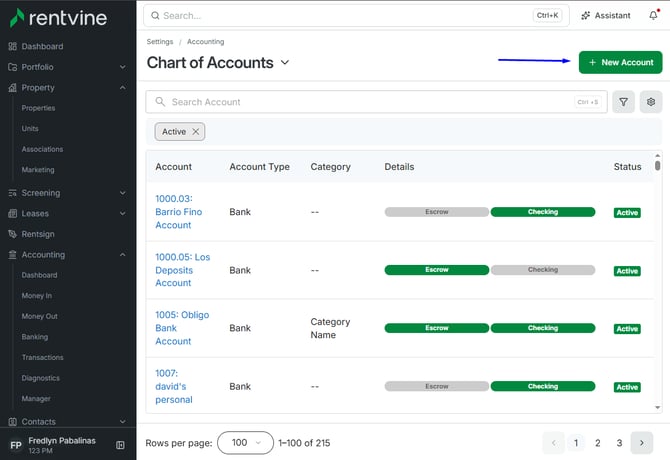Click the FP user avatar
The width and height of the screenshot is (670, 460).
16,445
